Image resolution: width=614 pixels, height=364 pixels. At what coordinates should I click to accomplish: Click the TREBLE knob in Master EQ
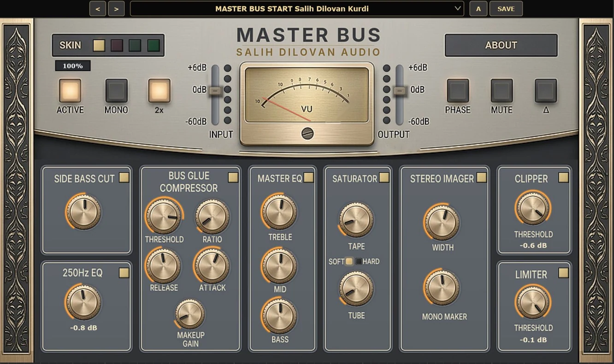tap(279, 212)
